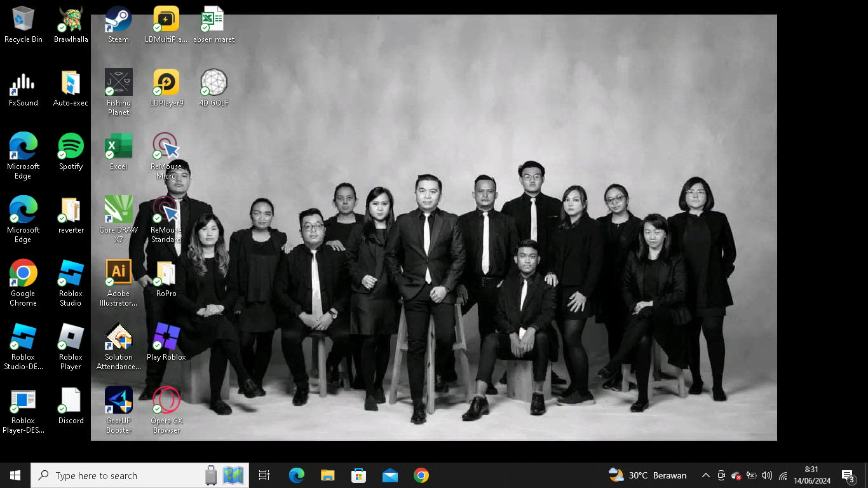868x488 pixels.
Task: Open Microsoft Store from the taskbar
Action: (358, 475)
